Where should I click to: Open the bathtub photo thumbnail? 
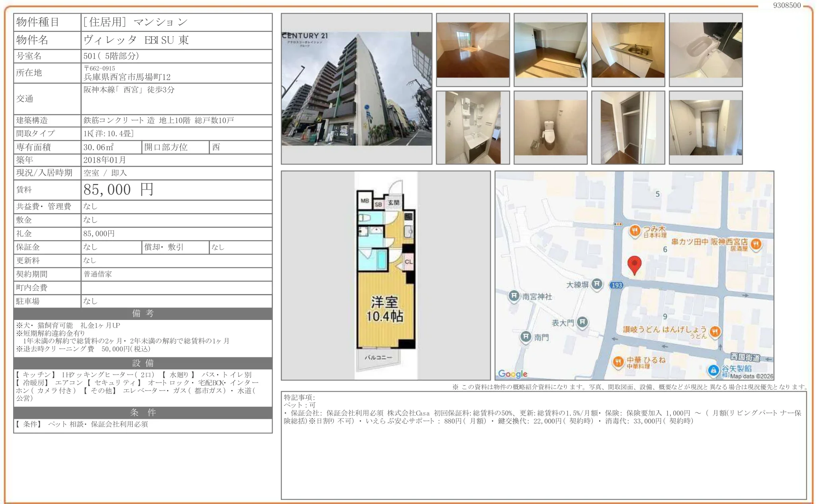pos(705,50)
